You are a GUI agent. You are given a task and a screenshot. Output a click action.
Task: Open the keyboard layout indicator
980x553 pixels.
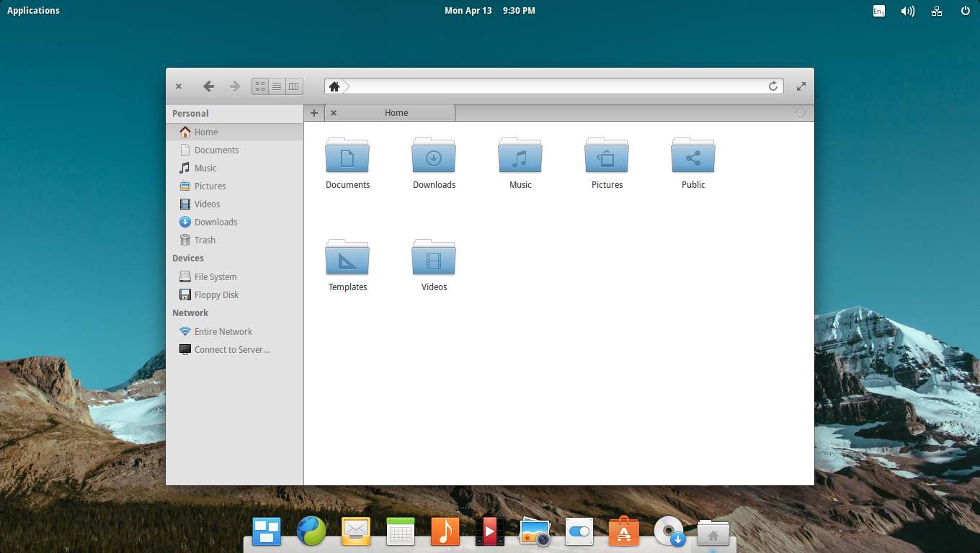pyautogui.click(x=878, y=11)
